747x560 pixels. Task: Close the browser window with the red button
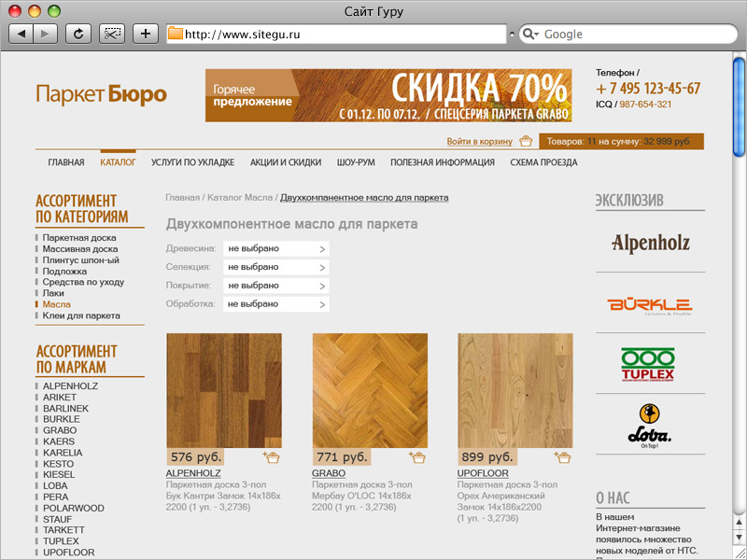[15, 11]
